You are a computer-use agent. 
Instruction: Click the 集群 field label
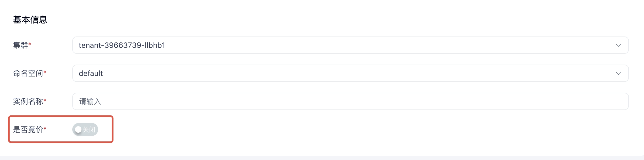point(20,45)
